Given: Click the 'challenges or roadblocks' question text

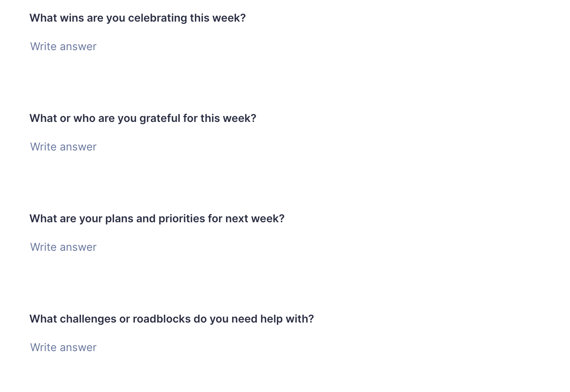Looking at the screenshot, I should [172, 319].
